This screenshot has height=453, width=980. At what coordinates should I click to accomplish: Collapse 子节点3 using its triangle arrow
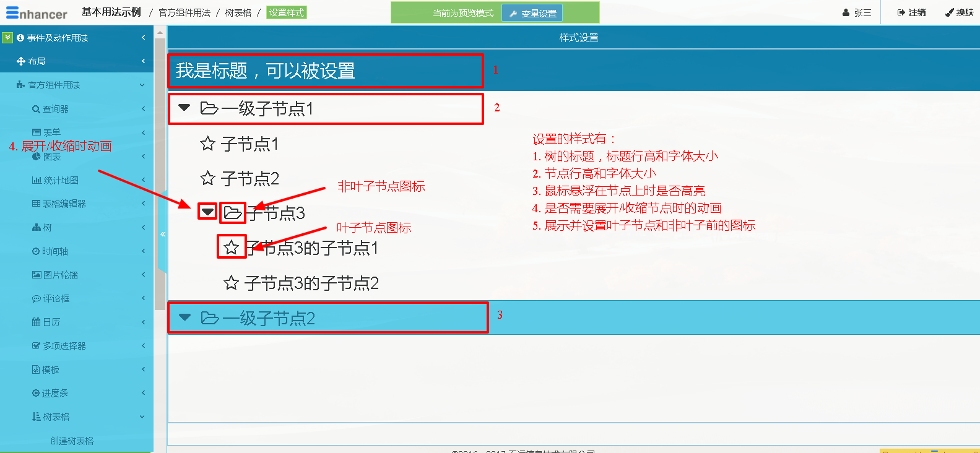[207, 212]
